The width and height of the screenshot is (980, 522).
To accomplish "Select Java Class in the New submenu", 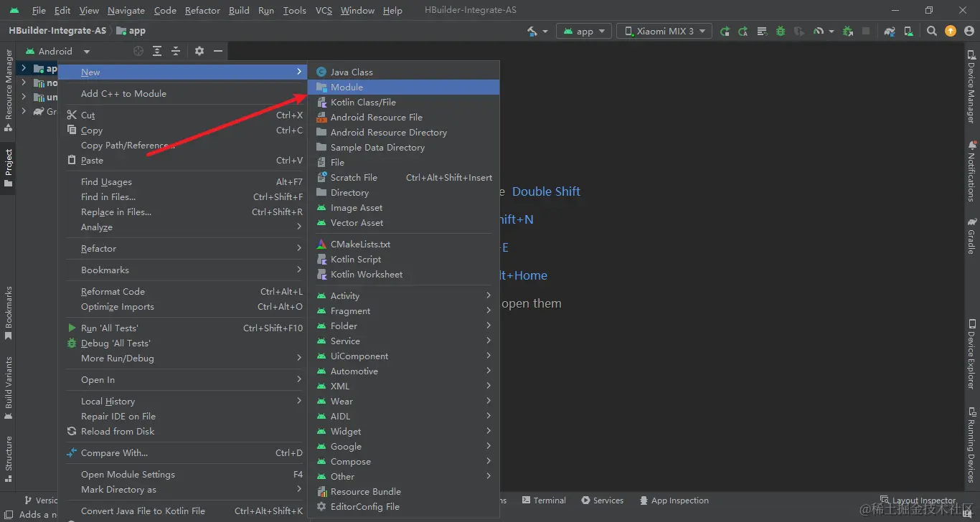I will [404, 72].
